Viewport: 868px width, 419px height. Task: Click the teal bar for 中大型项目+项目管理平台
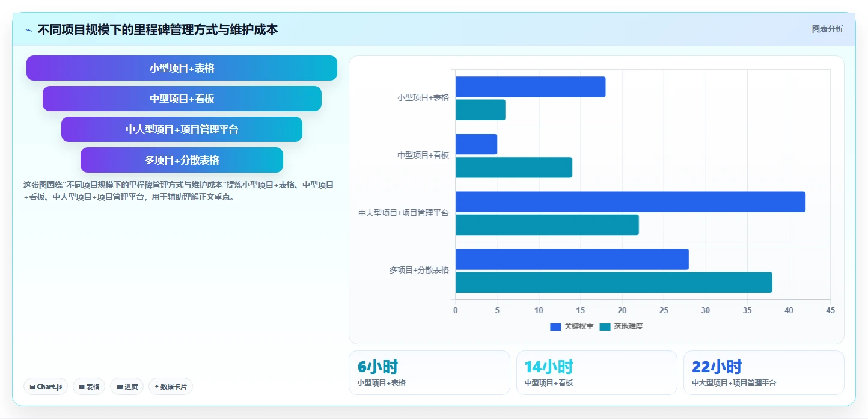click(x=547, y=225)
